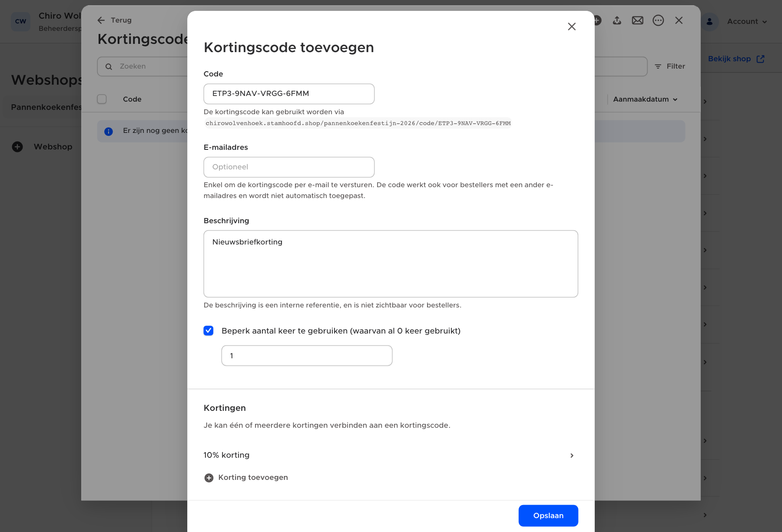782x532 pixels.
Task: Click the upload/export icon in toolbar
Action: [x=617, y=20]
